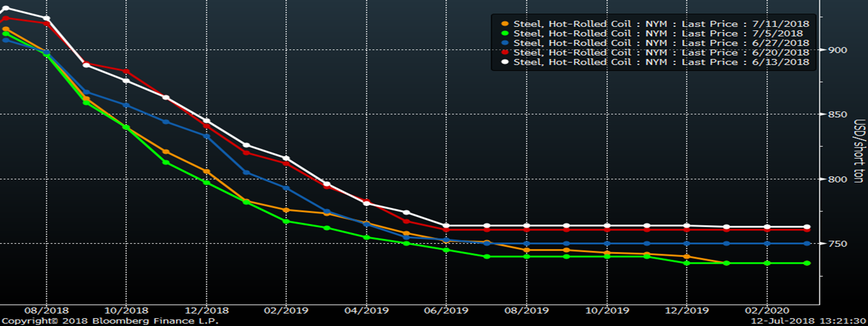Select the 7/11/2018 Last Price legend entry
The image size is (868, 326).
coord(661,24)
